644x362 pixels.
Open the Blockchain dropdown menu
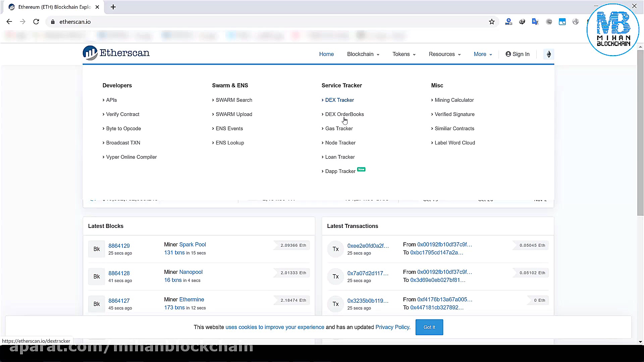pos(363,54)
